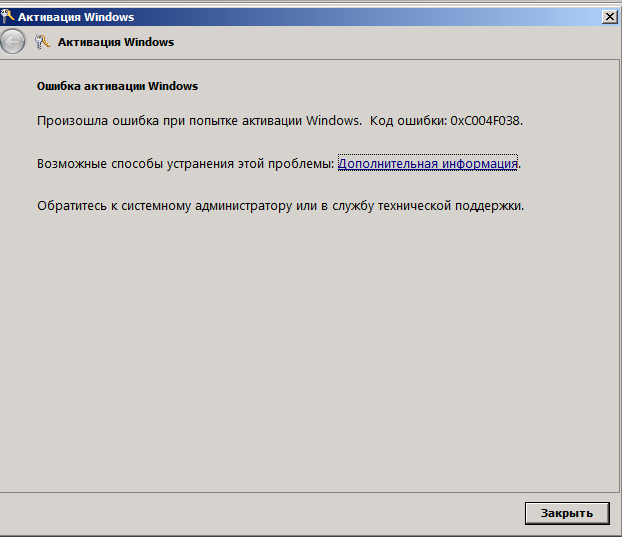Click the Активация Windows window title bar text
This screenshot has width=622, height=538.
point(76,17)
